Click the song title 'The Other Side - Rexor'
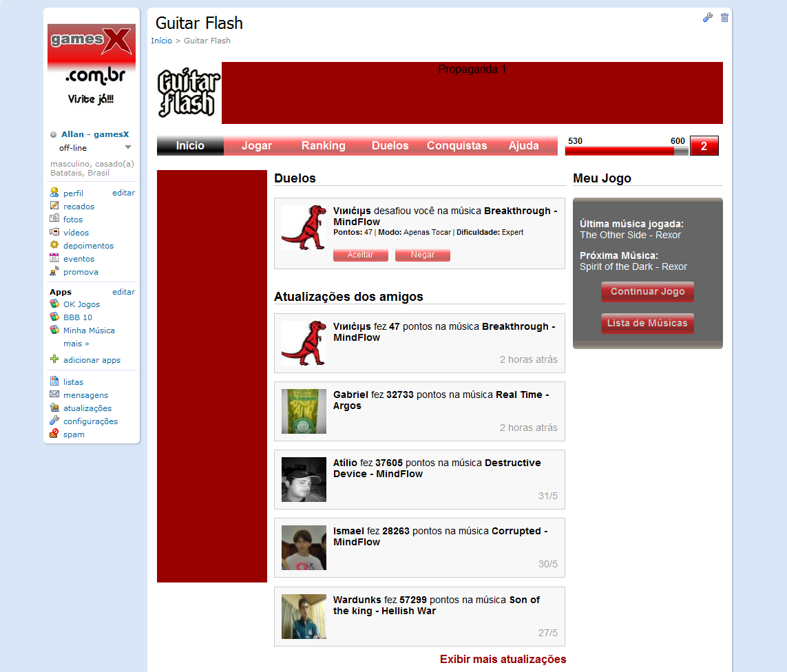Screen dimensions: 787x672 (631, 235)
